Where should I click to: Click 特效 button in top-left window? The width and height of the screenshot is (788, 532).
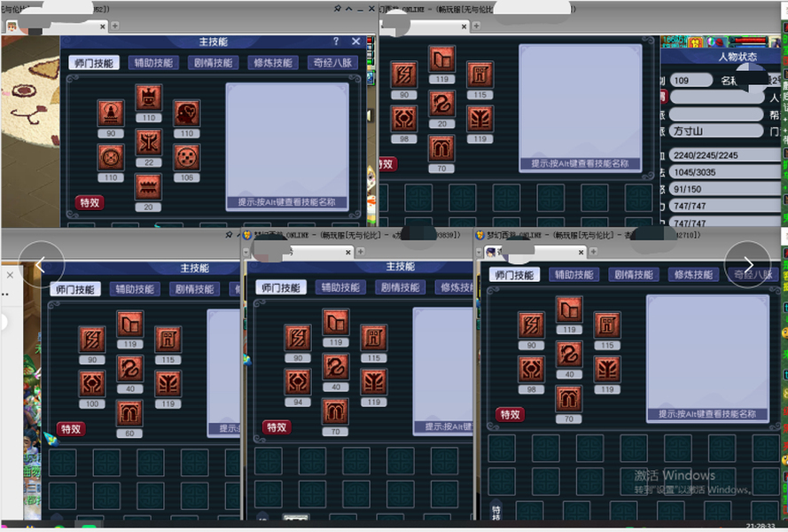pos(90,203)
